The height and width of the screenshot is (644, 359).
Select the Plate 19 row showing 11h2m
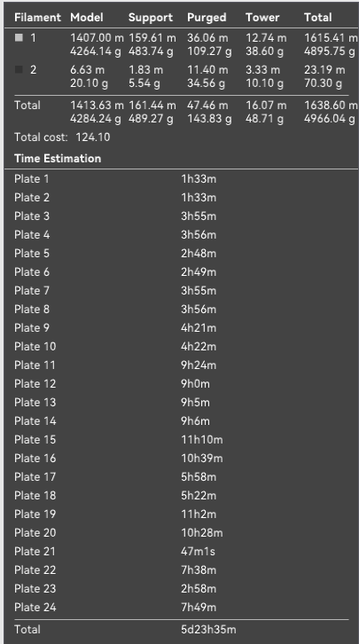pyautogui.click(x=182, y=514)
